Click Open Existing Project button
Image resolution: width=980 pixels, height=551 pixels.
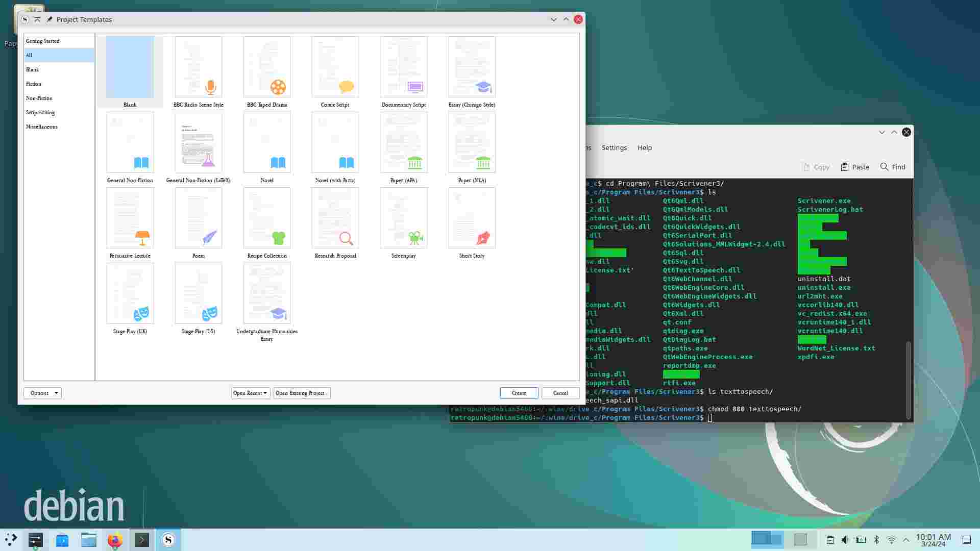coord(302,393)
